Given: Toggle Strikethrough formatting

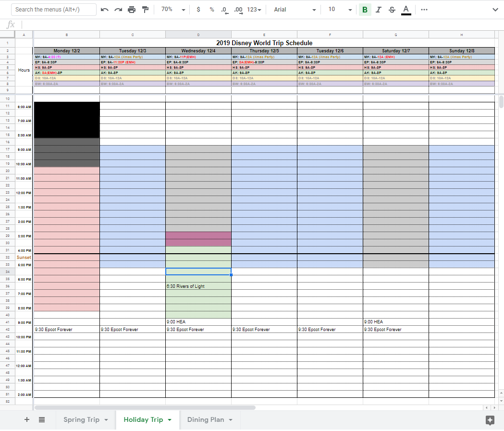Looking at the screenshot, I should (x=392, y=10).
